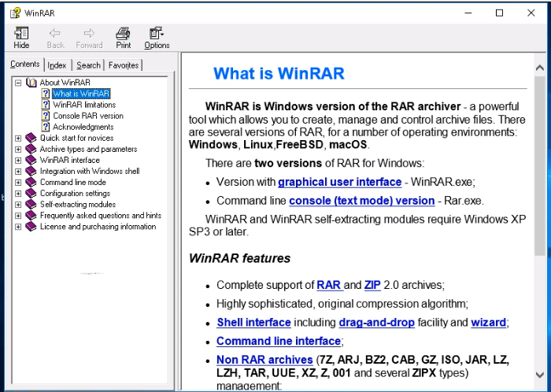Open the Options toolbar icon
The image size is (551, 392).
(156, 33)
